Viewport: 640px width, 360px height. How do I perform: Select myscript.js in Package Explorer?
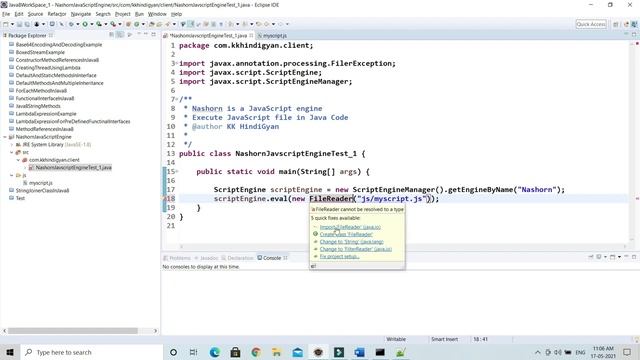coord(40,183)
